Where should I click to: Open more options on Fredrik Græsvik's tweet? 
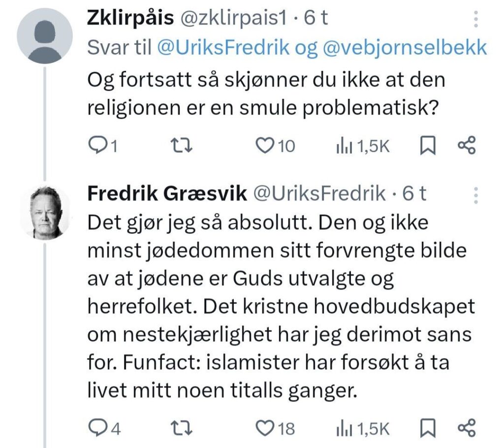coord(475,195)
